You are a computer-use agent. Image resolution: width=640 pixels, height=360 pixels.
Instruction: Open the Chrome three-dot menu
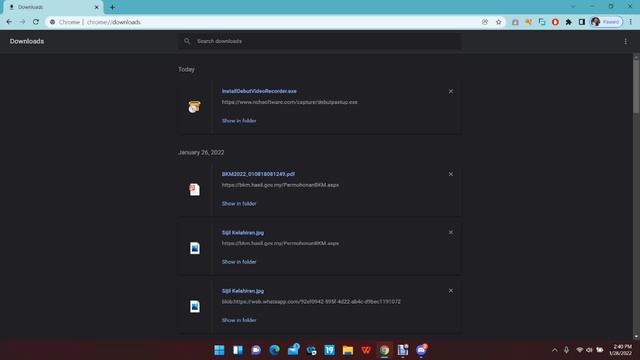click(631, 22)
